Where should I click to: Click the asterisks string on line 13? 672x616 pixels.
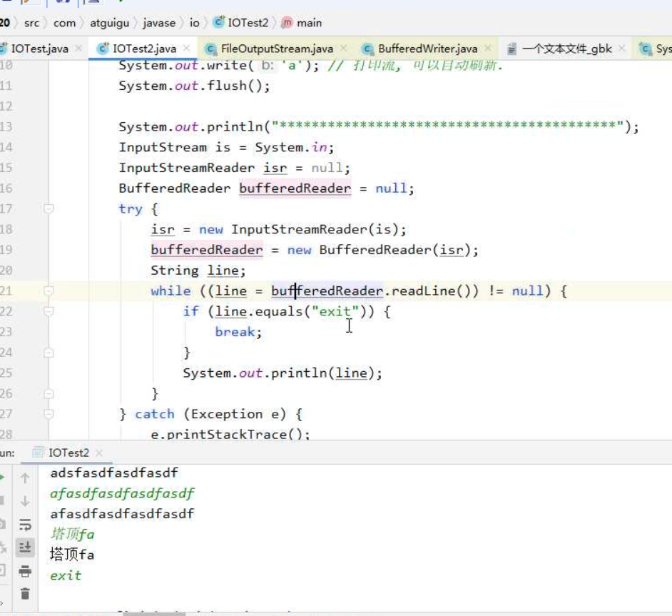click(x=447, y=127)
